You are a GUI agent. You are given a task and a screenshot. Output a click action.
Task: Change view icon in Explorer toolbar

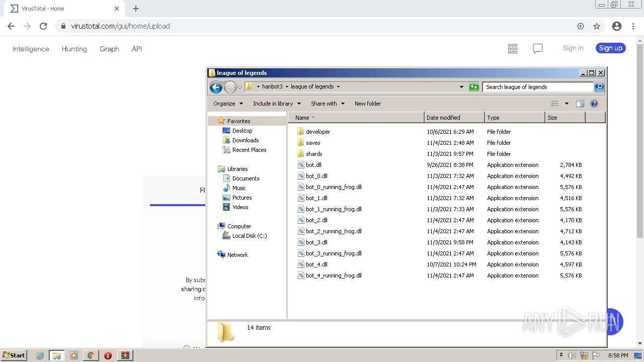pos(554,104)
